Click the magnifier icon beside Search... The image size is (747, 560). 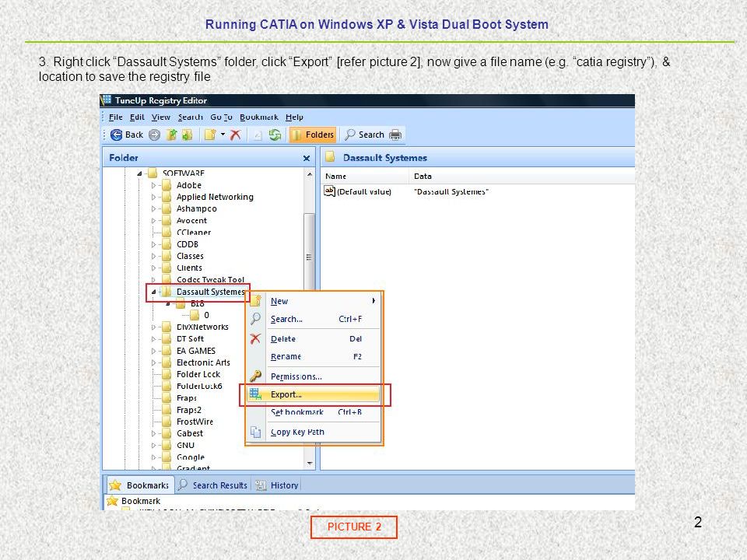tap(256, 319)
